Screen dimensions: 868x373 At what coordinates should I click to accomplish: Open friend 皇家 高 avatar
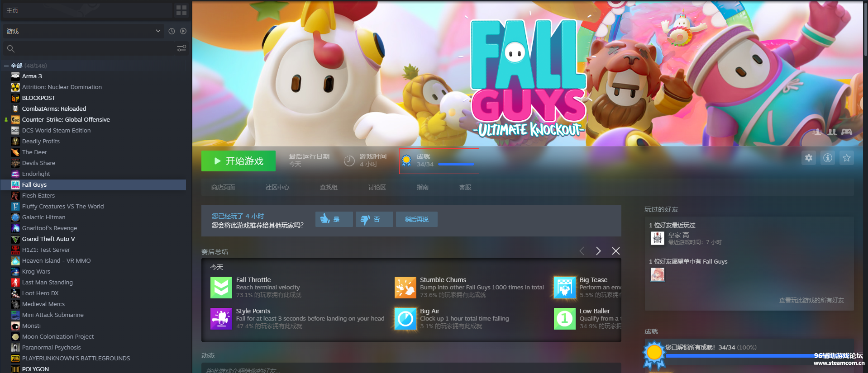tap(658, 238)
